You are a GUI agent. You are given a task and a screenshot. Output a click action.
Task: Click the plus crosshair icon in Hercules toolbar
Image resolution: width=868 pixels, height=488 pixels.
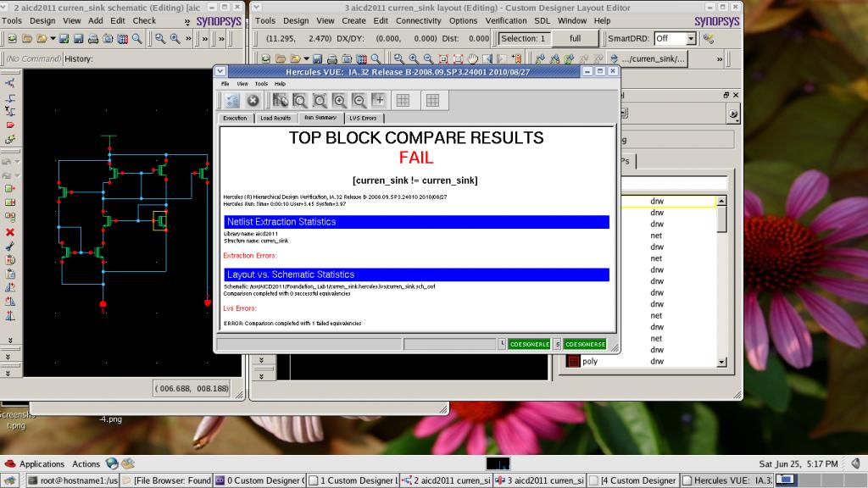(379, 100)
